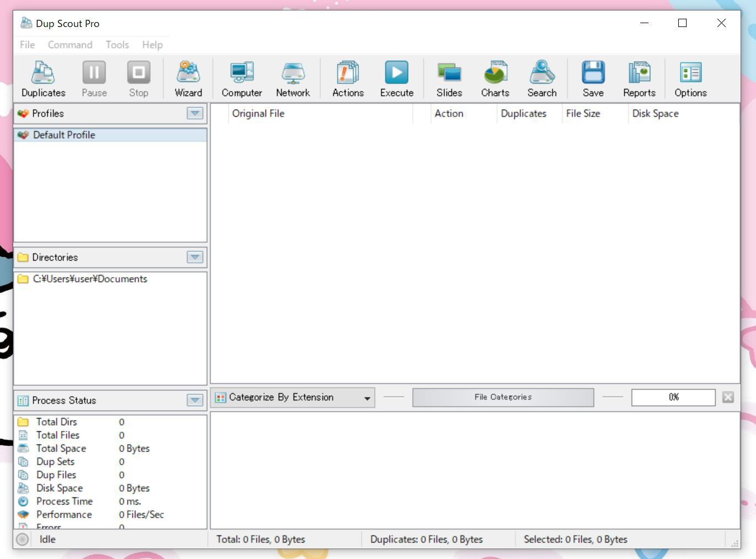756x559 pixels.
Task: Click the Search toolbar icon
Action: click(x=542, y=79)
